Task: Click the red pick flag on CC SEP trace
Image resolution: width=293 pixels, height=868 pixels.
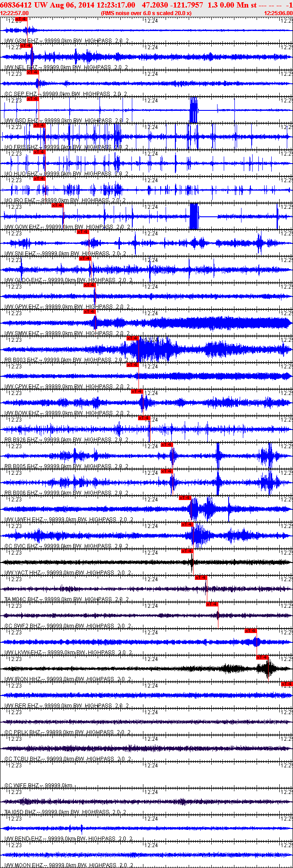Action: pos(33,72)
